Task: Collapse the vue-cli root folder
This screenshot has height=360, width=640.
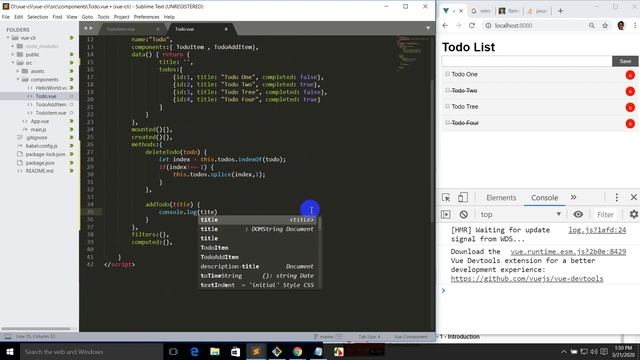Action: coord(8,38)
